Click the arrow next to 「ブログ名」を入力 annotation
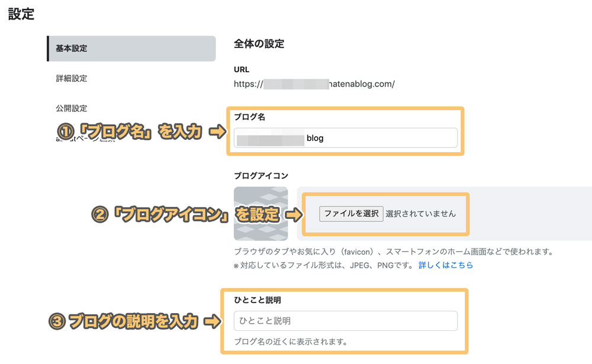This screenshot has width=592, height=364. (217, 131)
